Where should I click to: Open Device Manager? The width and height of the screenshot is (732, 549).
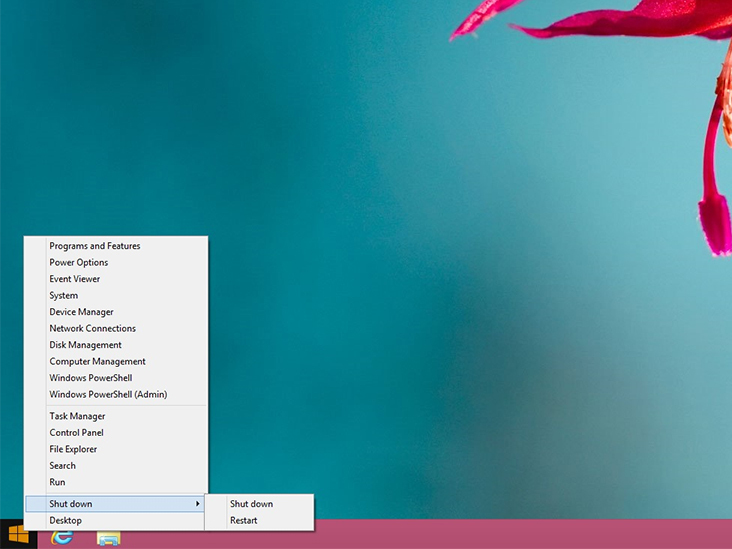pos(116,312)
